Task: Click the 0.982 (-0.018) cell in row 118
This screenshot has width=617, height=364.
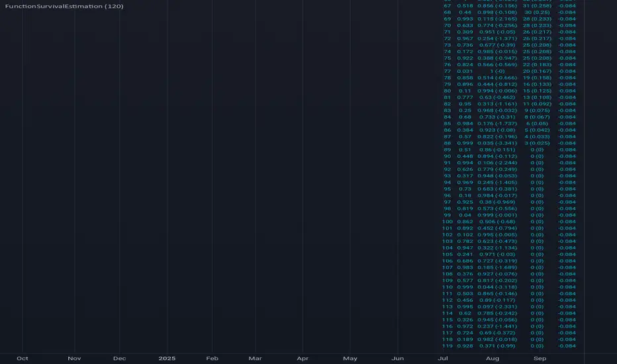Action: (497, 340)
